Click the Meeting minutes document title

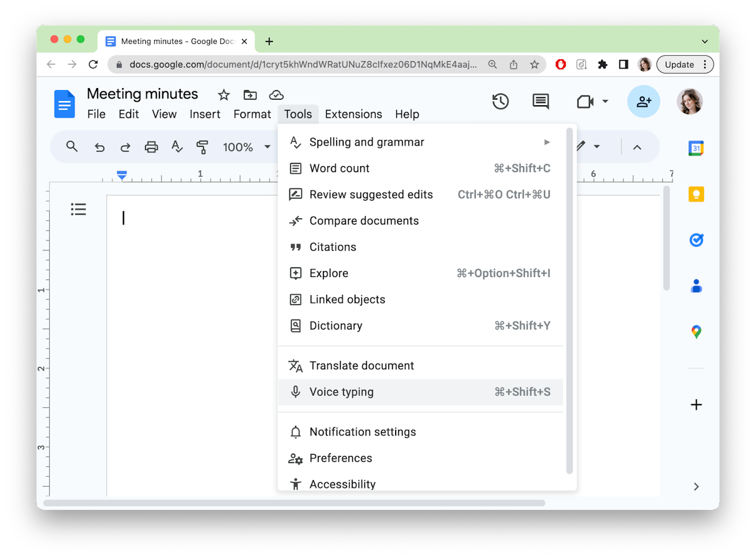tap(142, 94)
